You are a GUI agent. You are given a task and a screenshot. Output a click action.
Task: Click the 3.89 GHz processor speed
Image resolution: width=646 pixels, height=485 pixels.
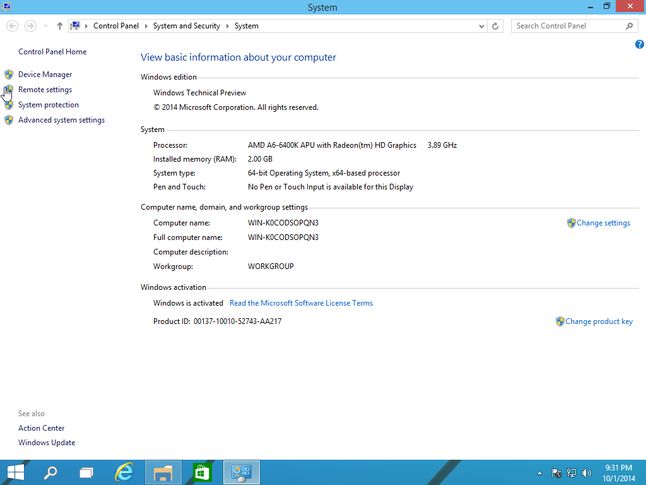click(442, 145)
